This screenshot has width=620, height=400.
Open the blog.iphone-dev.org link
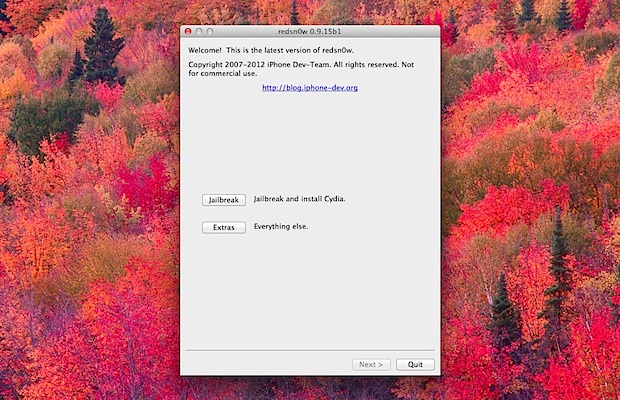click(310, 88)
